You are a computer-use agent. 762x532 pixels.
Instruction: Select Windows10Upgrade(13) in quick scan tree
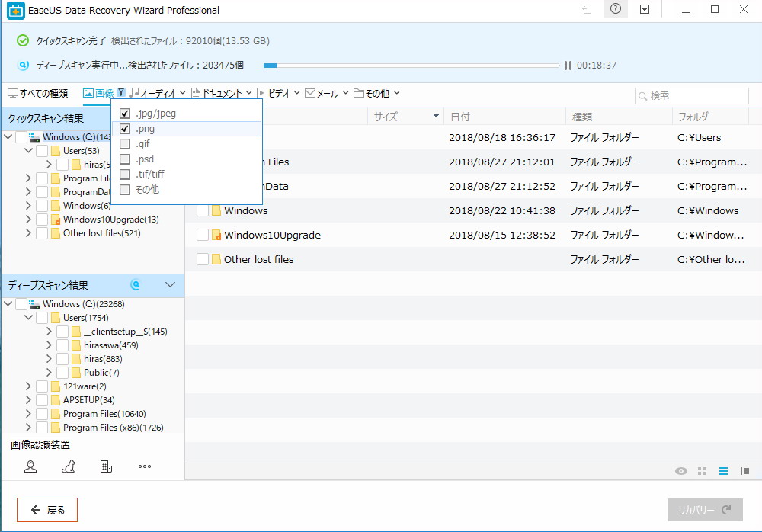pos(110,220)
